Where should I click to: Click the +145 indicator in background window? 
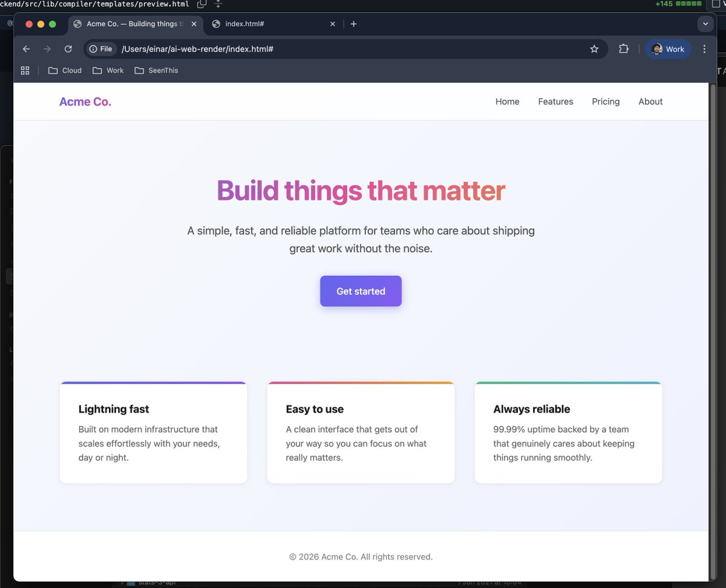coord(664,4)
